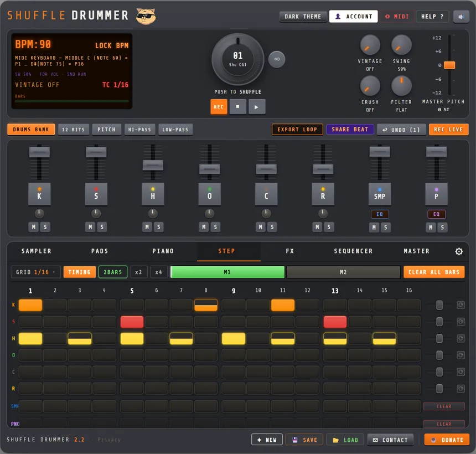Click the H channel volume fader
The image size is (476, 454).
(153, 165)
